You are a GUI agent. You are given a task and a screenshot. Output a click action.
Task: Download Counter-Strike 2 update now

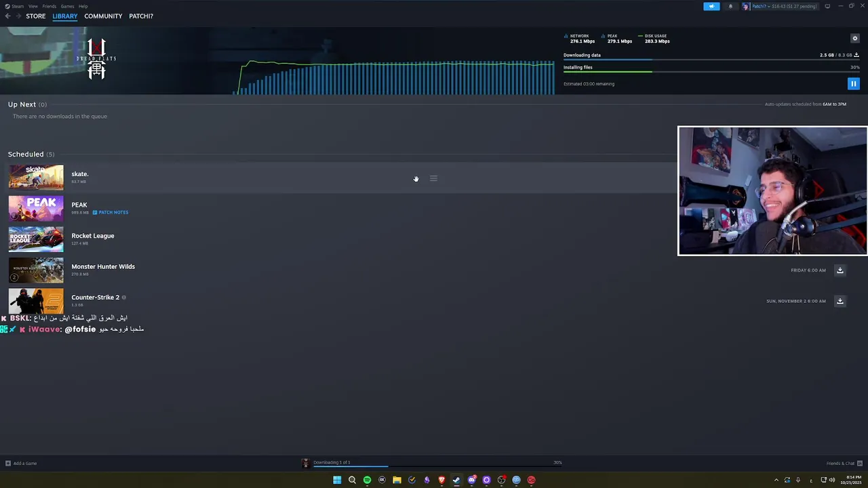840,301
